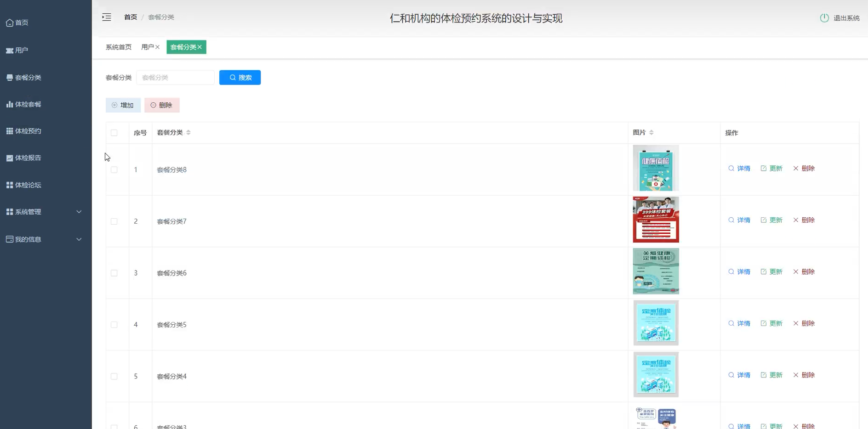Screen dimensions: 868x429
Task: Click the 用户 sidebar icon
Action: tap(10, 50)
